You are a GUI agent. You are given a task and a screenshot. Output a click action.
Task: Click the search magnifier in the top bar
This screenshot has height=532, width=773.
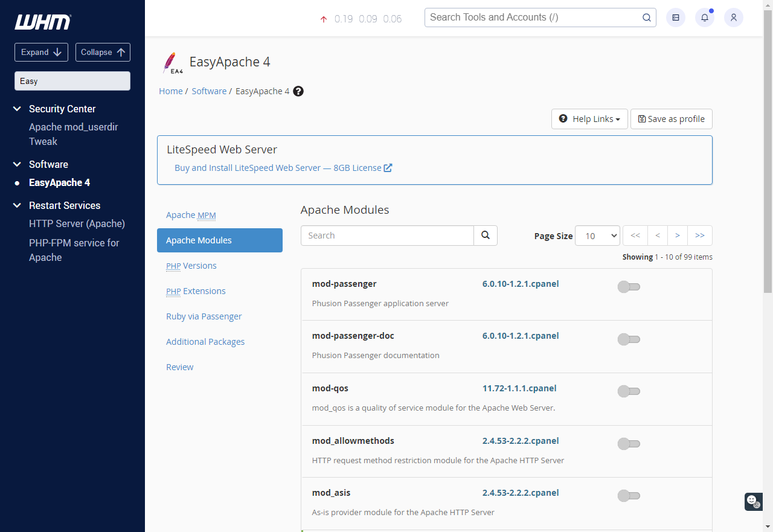click(x=646, y=18)
